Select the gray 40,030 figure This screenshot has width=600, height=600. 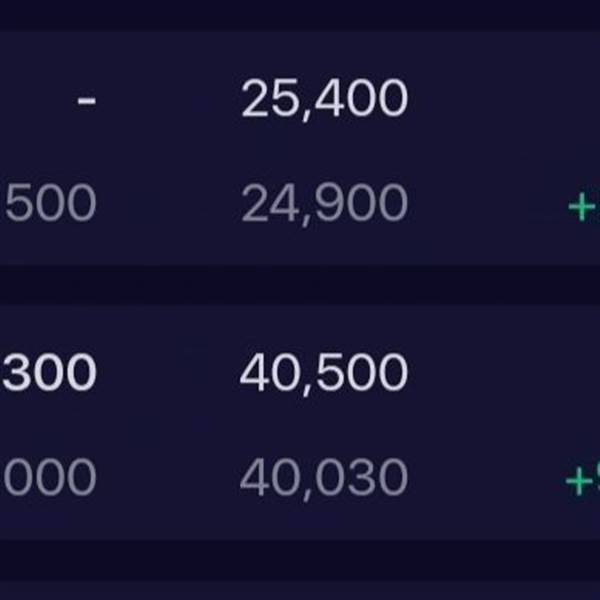pos(324,478)
